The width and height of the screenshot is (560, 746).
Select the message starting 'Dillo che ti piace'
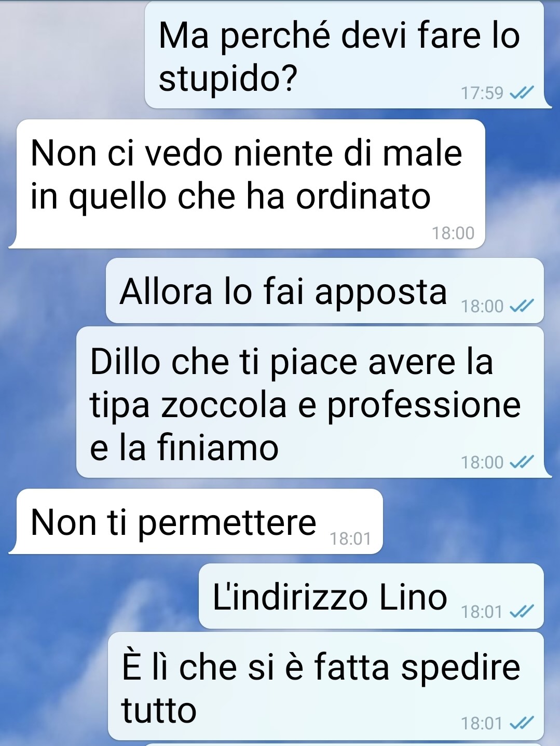(310, 402)
